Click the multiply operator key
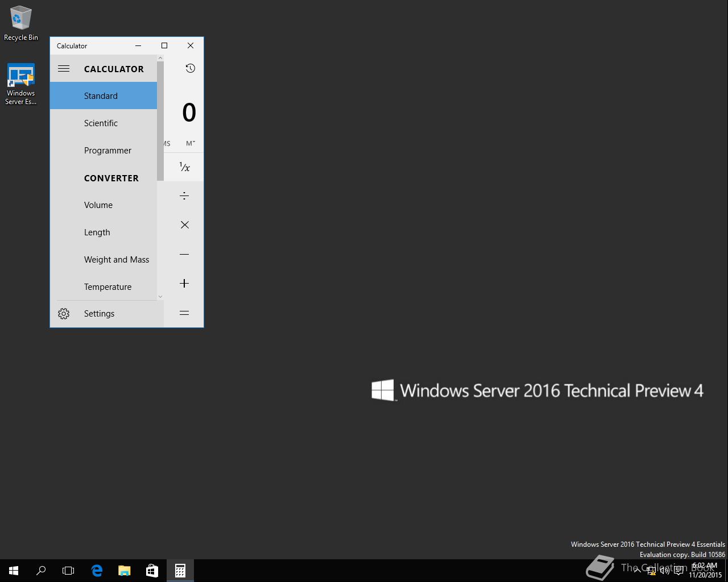This screenshot has height=582, width=728. [184, 225]
